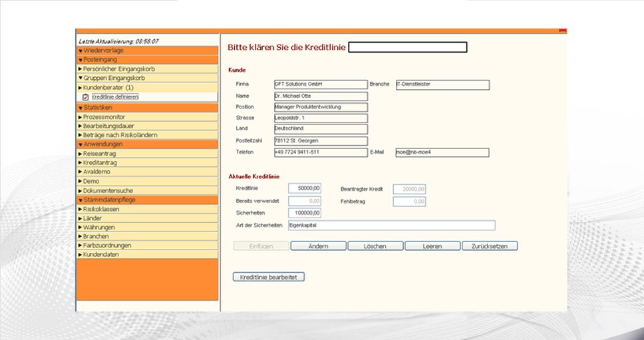
Task: Open Dokumentensuche
Action: [147, 190]
